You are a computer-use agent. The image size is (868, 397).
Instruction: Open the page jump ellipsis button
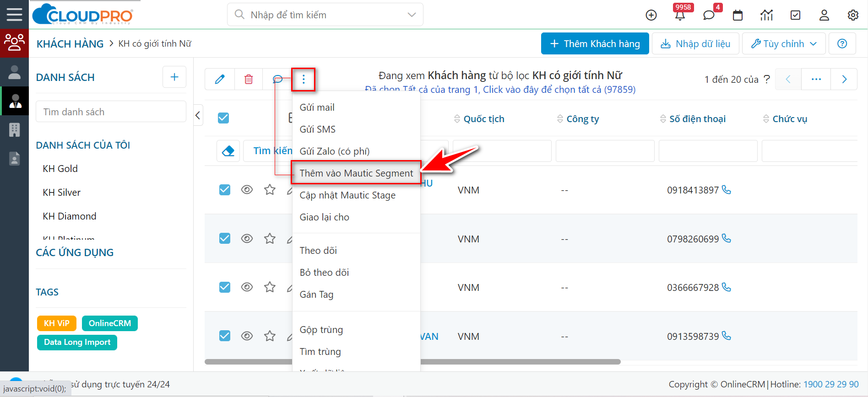(x=816, y=79)
